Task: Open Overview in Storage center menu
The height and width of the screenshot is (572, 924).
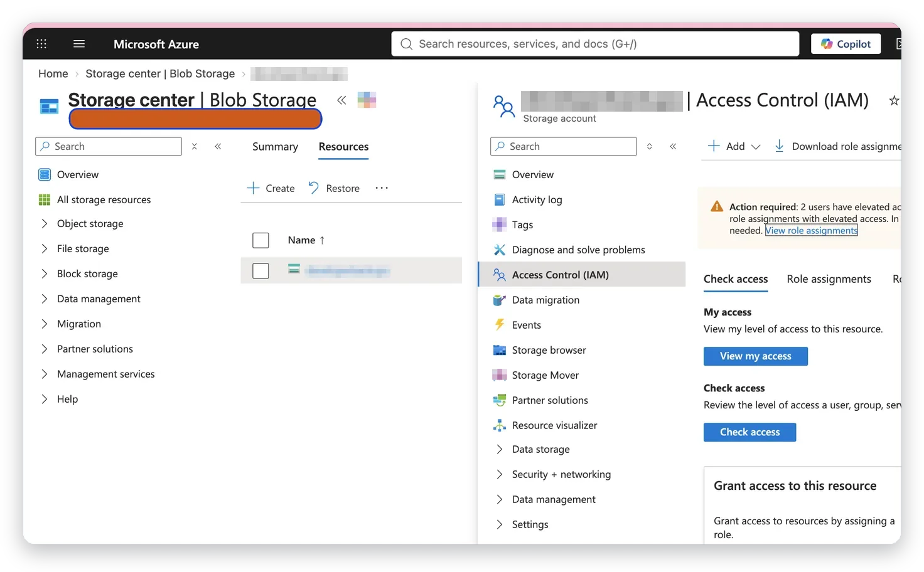Action: 78,174
